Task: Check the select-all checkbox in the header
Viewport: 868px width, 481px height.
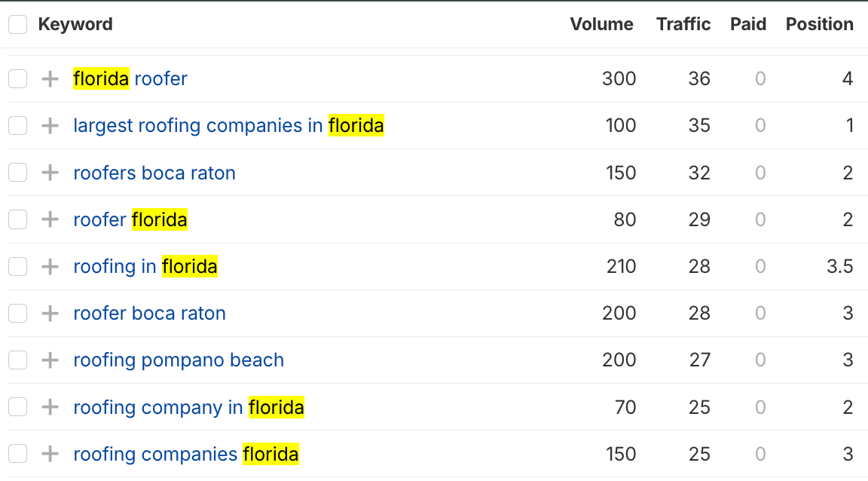Action: [x=17, y=24]
